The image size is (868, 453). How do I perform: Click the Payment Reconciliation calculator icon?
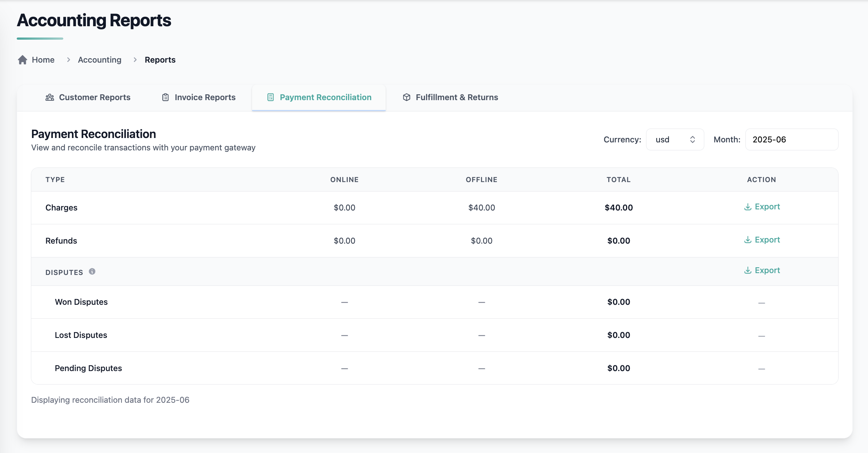[x=271, y=97]
